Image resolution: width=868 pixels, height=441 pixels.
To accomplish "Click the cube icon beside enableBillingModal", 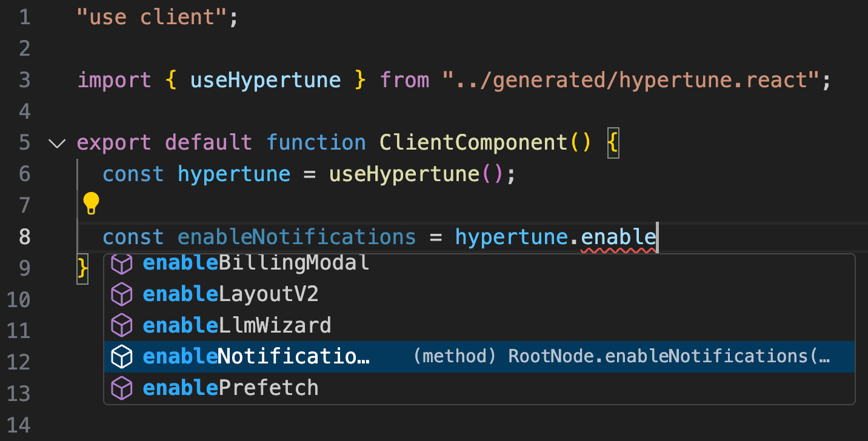I will (122, 264).
